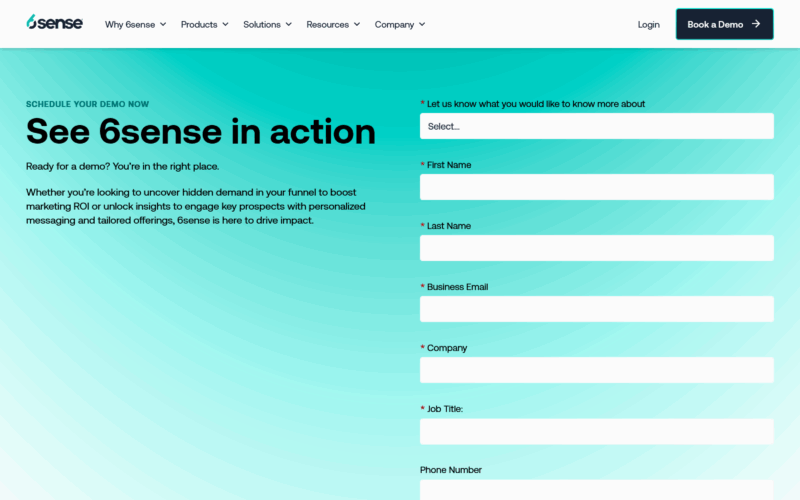Click the 'See 6sense in action' heading
The height and width of the screenshot is (500, 800).
(201, 132)
